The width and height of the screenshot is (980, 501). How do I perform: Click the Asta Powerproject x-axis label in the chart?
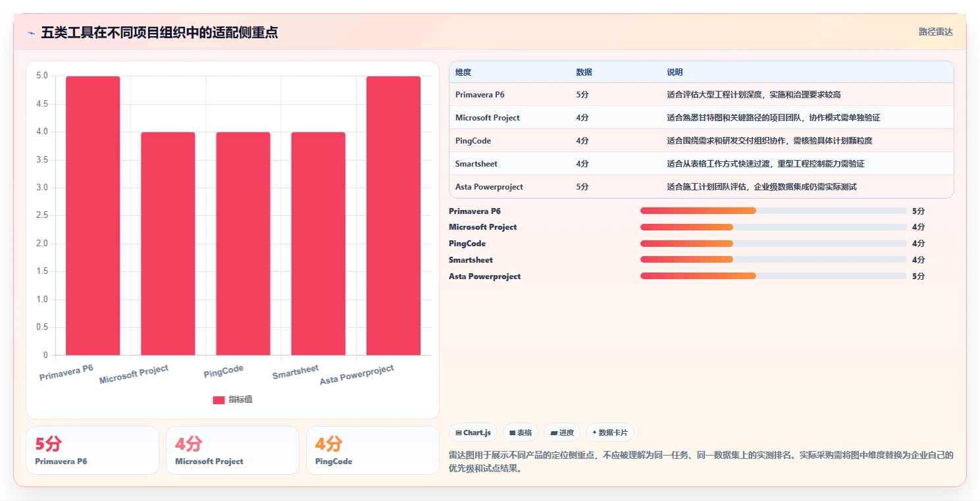[x=357, y=375]
